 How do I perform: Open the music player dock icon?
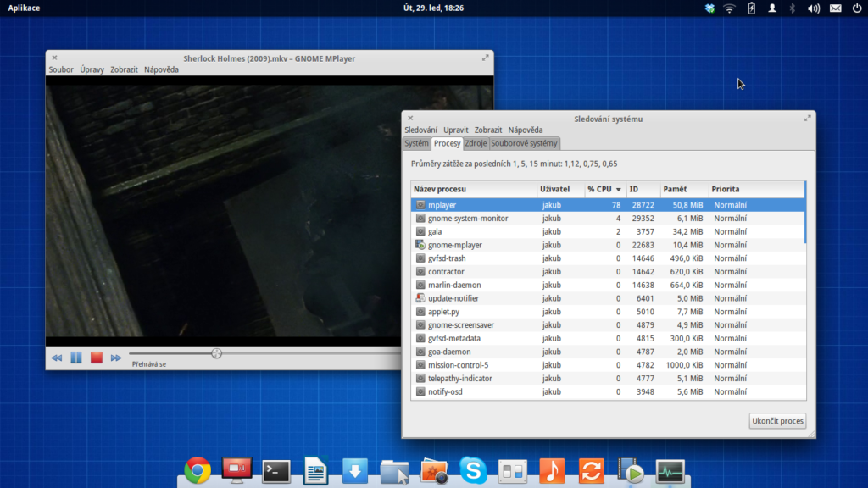point(551,470)
